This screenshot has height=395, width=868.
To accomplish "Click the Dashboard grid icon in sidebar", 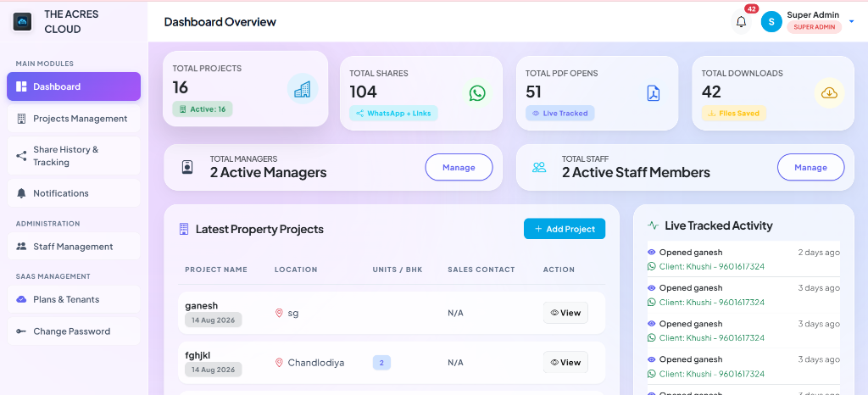I will pyautogui.click(x=21, y=86).
